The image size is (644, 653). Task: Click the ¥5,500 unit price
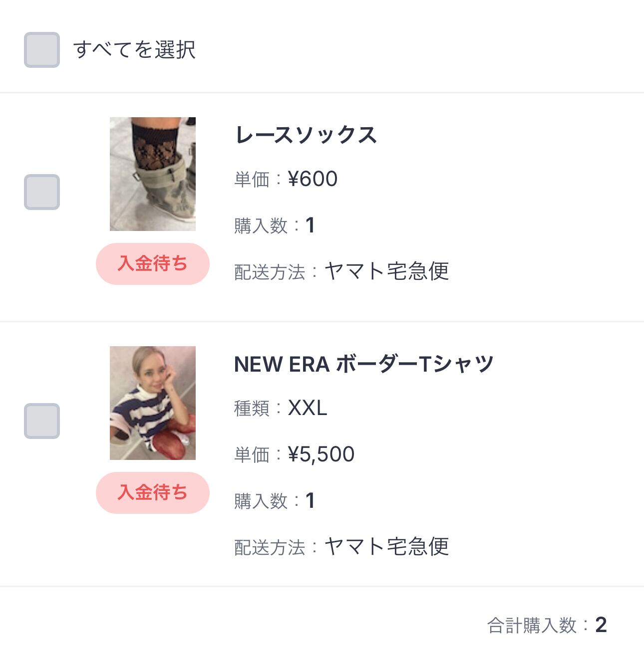(322, 454)
